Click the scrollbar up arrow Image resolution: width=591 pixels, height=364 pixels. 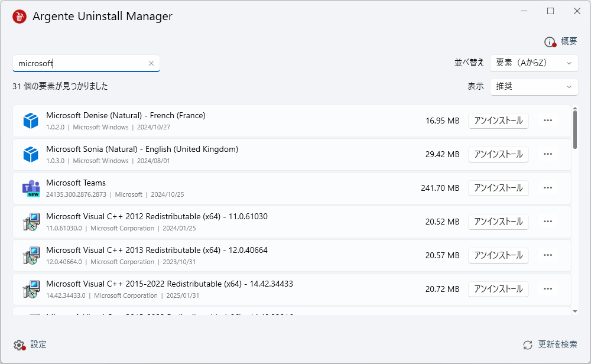[x=575, y=109]
